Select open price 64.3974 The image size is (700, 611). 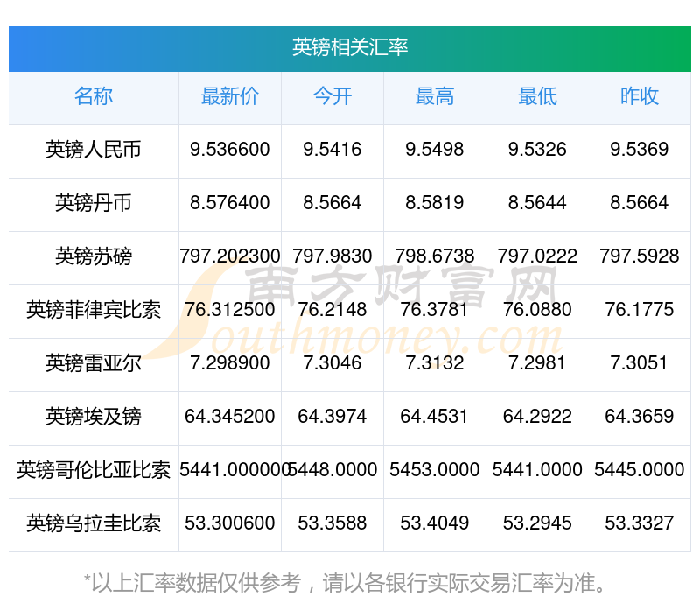point(332,417)
